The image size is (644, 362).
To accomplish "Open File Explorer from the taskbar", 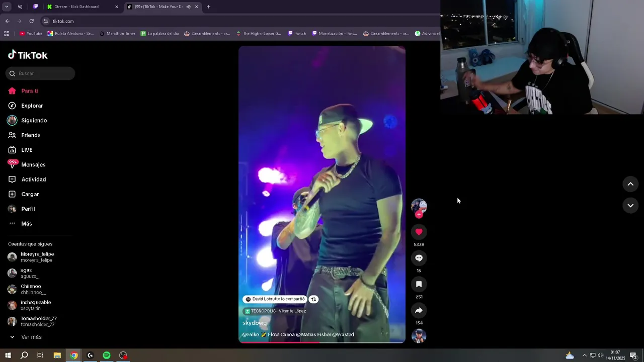I will point(57,355).
